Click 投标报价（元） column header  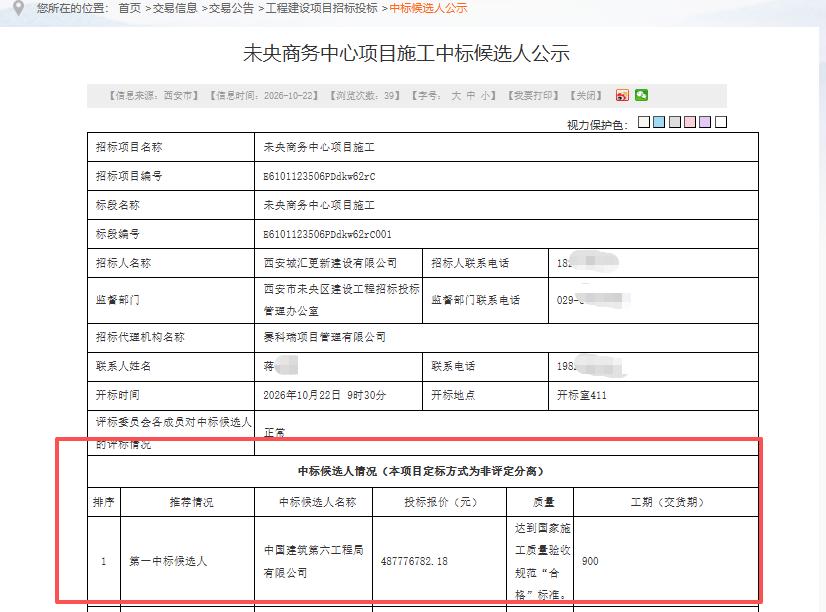coord(440,502)
